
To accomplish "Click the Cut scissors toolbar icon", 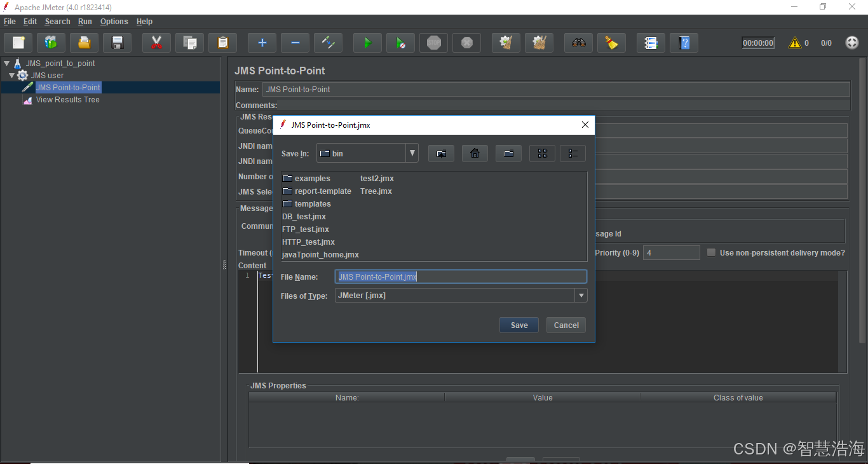I will 156,43.
